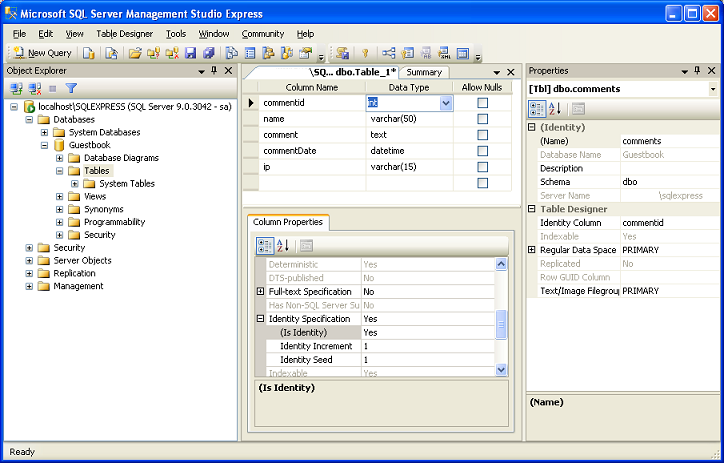This screenshot has height=463, width=724.
Task: Click Categorized icon in Column Properties
Action: [x=265, y=246]
